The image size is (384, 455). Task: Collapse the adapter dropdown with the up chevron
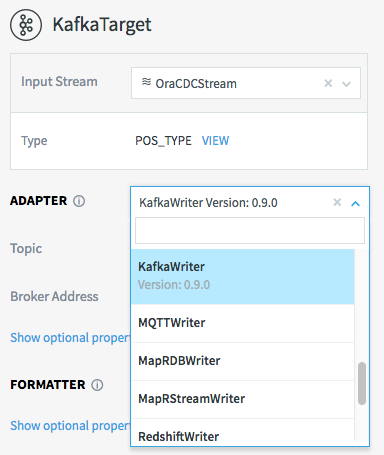point(356,203)
